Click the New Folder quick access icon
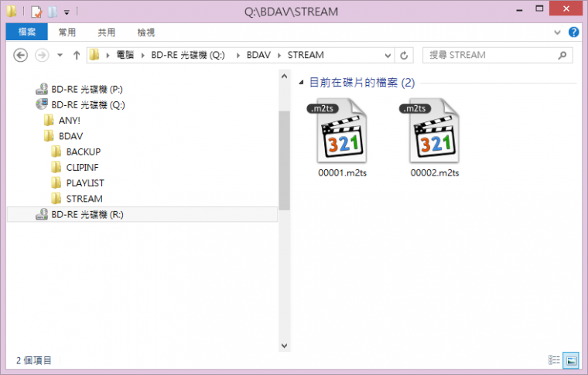The width and height of the screenshot is (588, 375). click(x=53, y=12)
